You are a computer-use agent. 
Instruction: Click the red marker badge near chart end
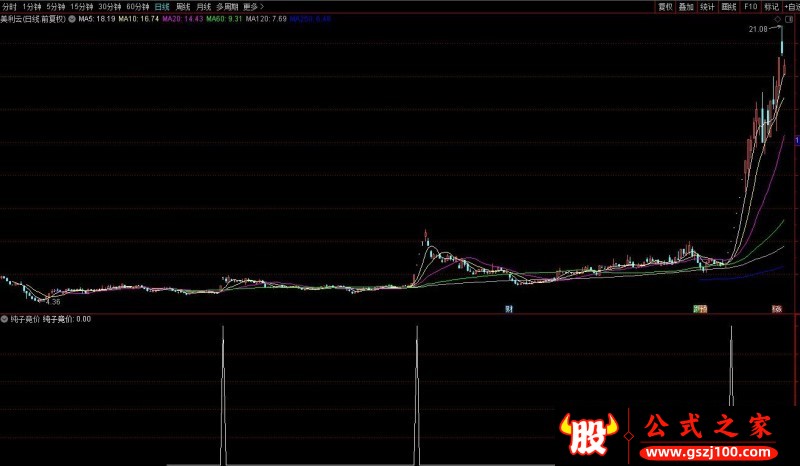[x=777, y=309]
